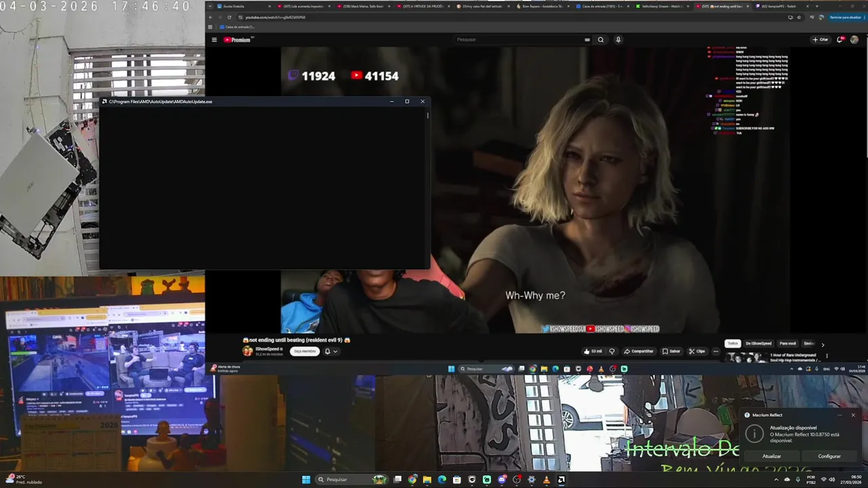Like the video with 53 mil likes
The width and height of the screenshot is (868, 488).
coord(593,351)
